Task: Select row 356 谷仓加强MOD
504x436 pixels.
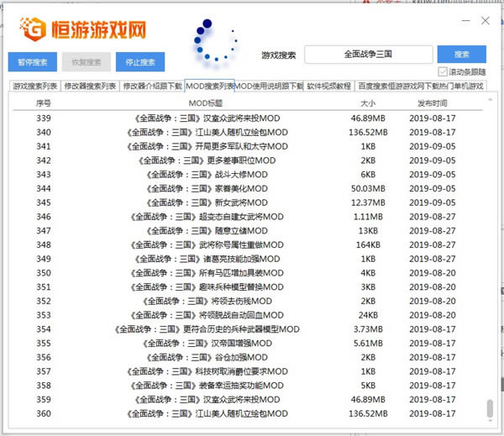Action: tap(248, 358)
